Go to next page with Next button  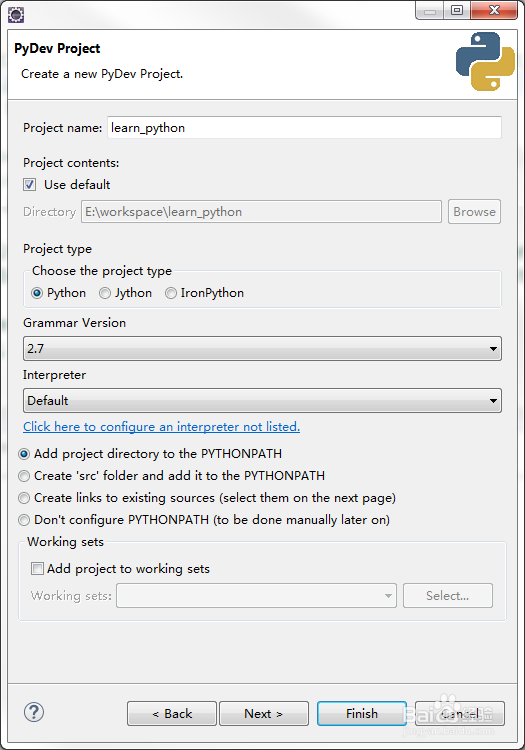point(263,714)
